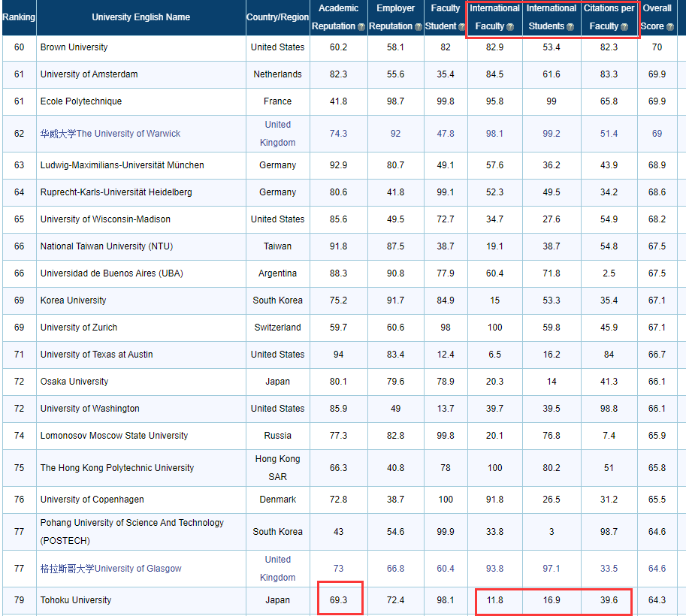Viewport: 686px width, 616px height.
Task: Click Hong Kong SAR country cell
Action: click(x=277, y=468)
